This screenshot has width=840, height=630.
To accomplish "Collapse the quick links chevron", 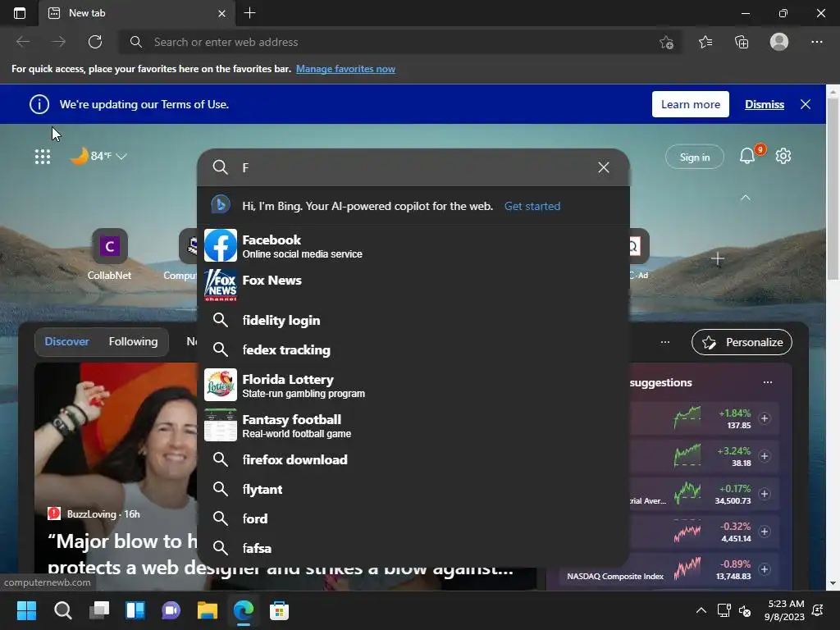I will click(745, 198).
